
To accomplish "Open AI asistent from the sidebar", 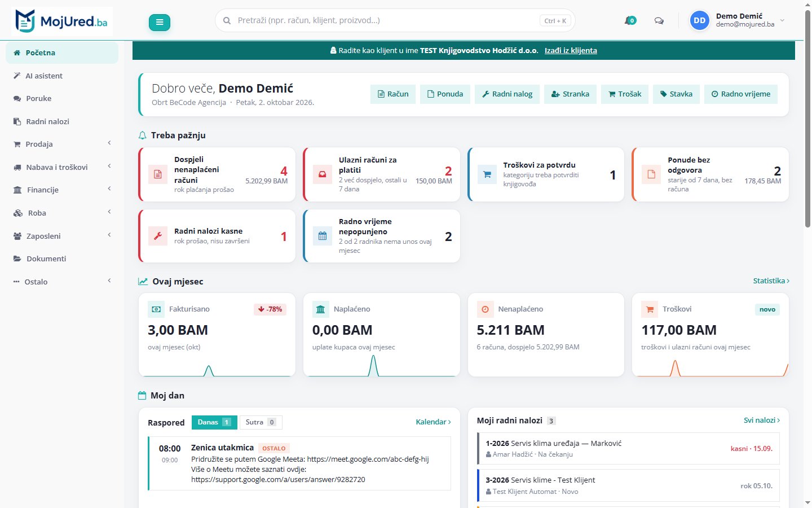I will (x=62, y=76).
